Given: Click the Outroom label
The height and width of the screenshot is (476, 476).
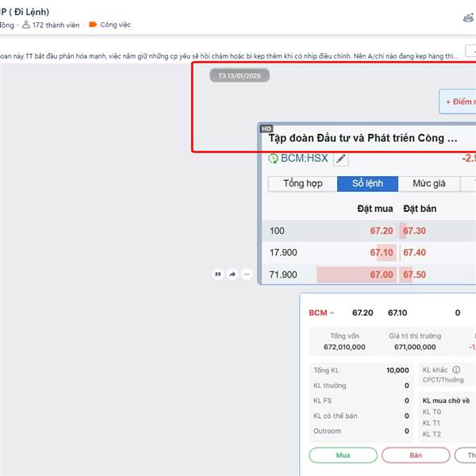Looking at the screenshot, I should (327, 431).
